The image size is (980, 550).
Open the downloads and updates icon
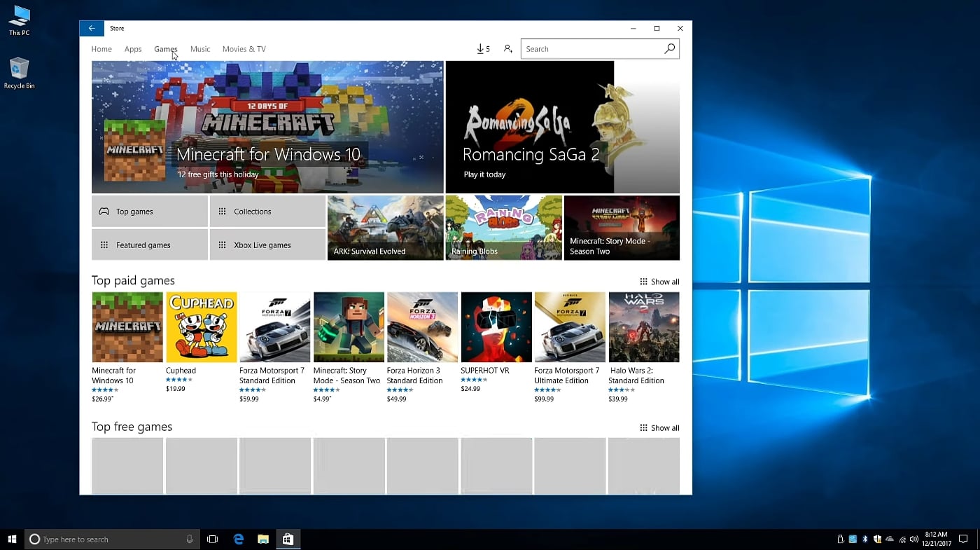click(482, 49)
